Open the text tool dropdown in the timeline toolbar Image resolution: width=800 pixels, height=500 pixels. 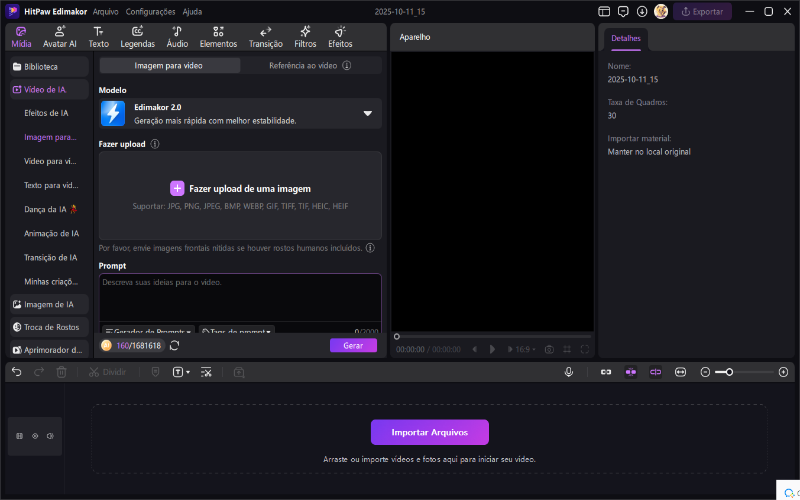click(x=181, y=372)
